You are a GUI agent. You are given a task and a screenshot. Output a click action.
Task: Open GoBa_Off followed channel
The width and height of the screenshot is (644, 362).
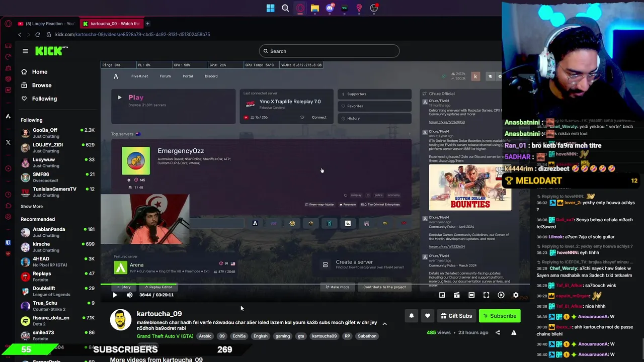[58, 133]
